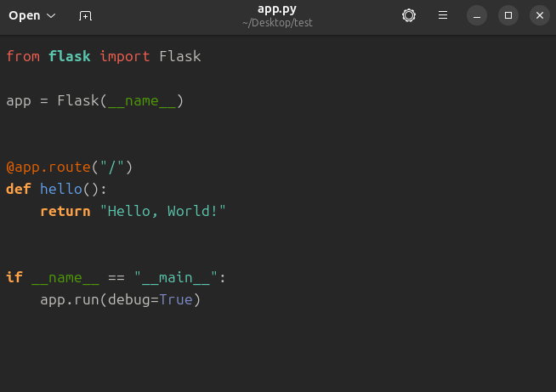Viewport: 556px width, 392px height.
Task: Maximize the text editor window
Action: click(x=508, y=15)
